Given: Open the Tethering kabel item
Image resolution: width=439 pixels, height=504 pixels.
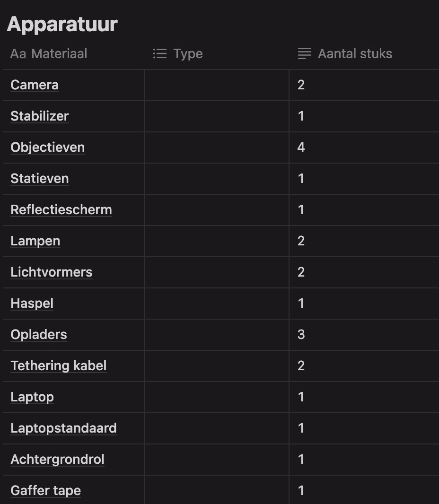Looking at the screenshot, I should click(59, 366).
